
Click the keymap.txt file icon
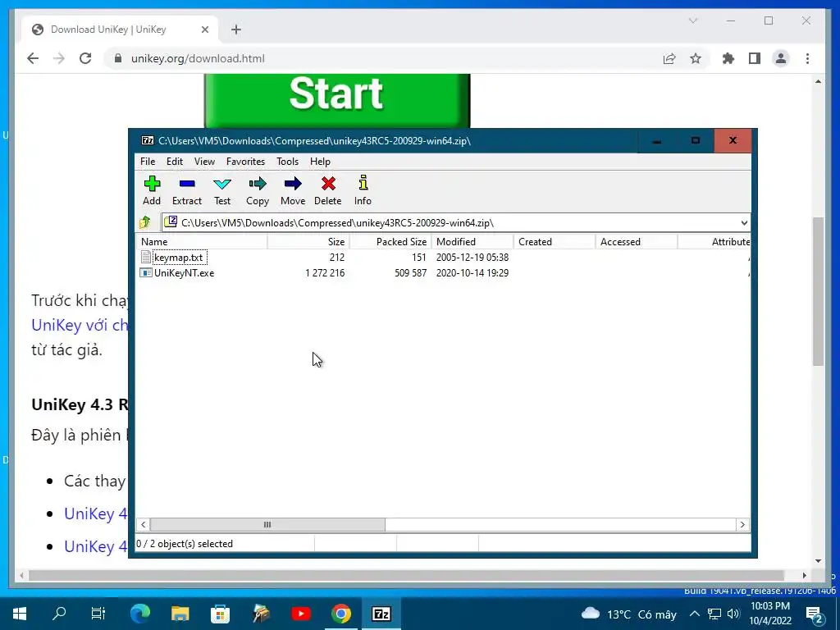point(146,257)
